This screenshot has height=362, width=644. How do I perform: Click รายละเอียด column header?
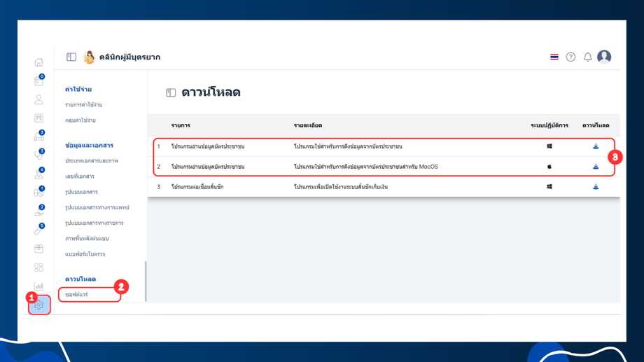pos(308,125)
